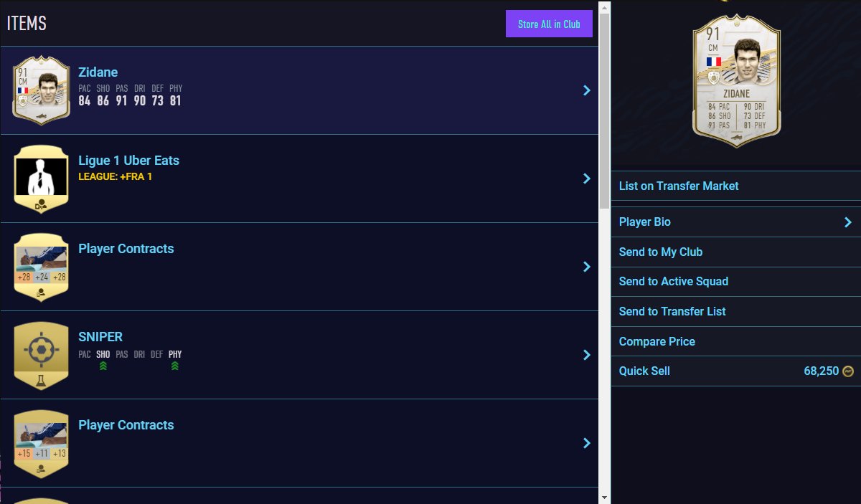
Task: Click the scrollbar down arrow
Action: (605, 497)
